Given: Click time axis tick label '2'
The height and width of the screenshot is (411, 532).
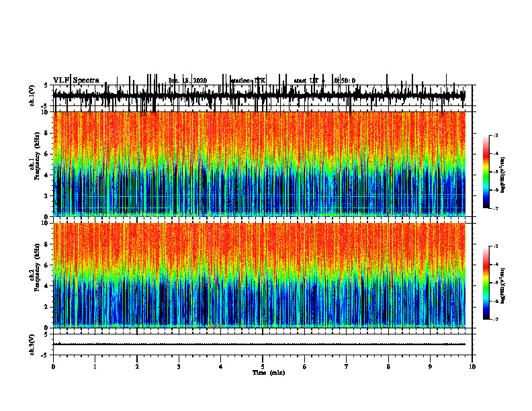Looking at the screenshot, I should point(137,367).
